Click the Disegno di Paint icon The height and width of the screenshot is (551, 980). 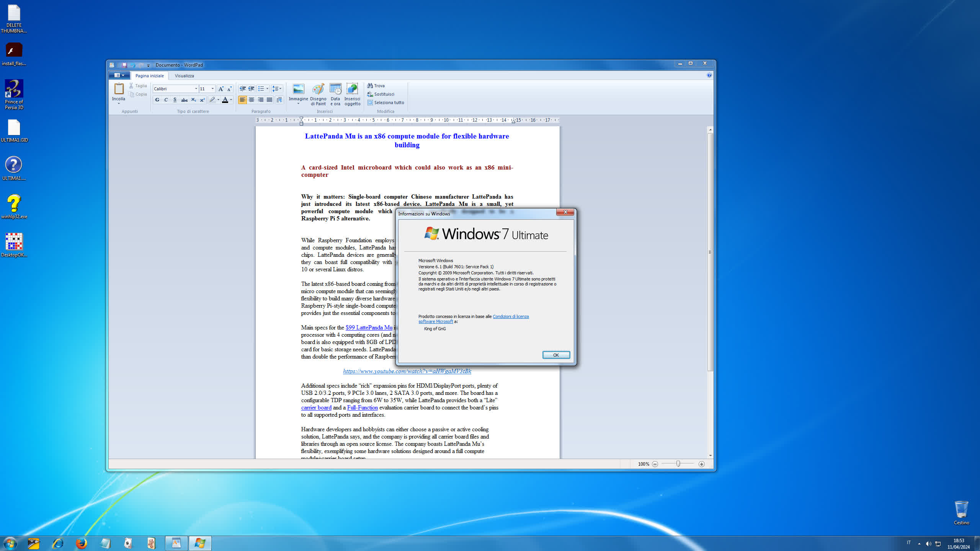click(x=318, y=90)
